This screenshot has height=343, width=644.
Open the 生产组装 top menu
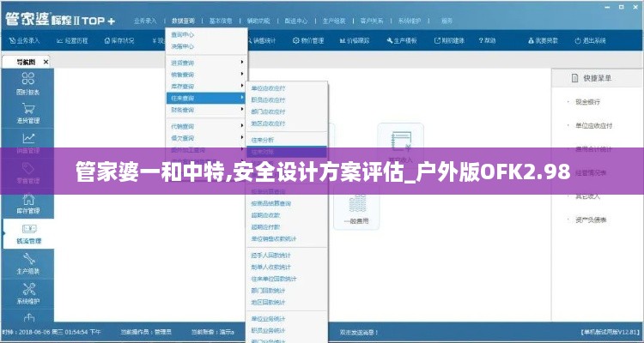(x=334, y=21)
